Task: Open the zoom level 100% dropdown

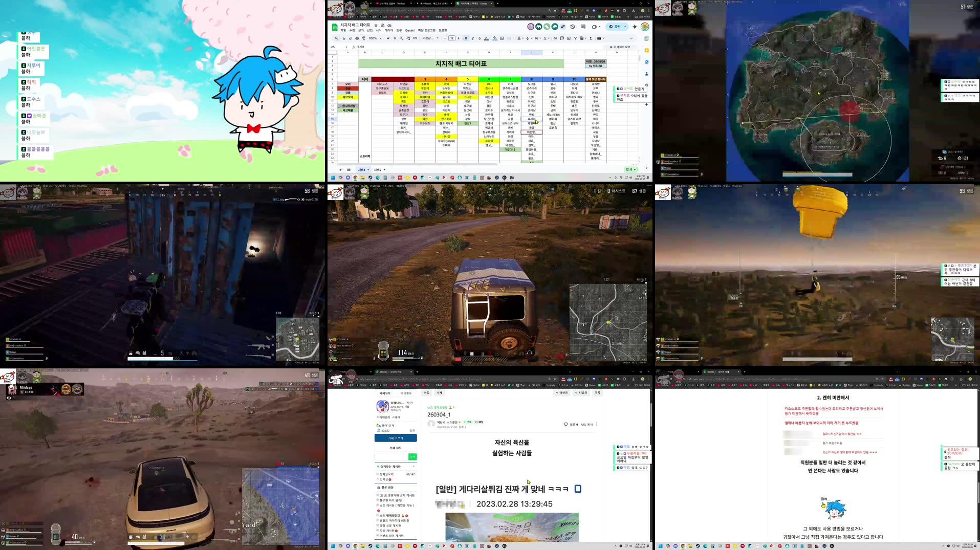Action: [374, 38]
